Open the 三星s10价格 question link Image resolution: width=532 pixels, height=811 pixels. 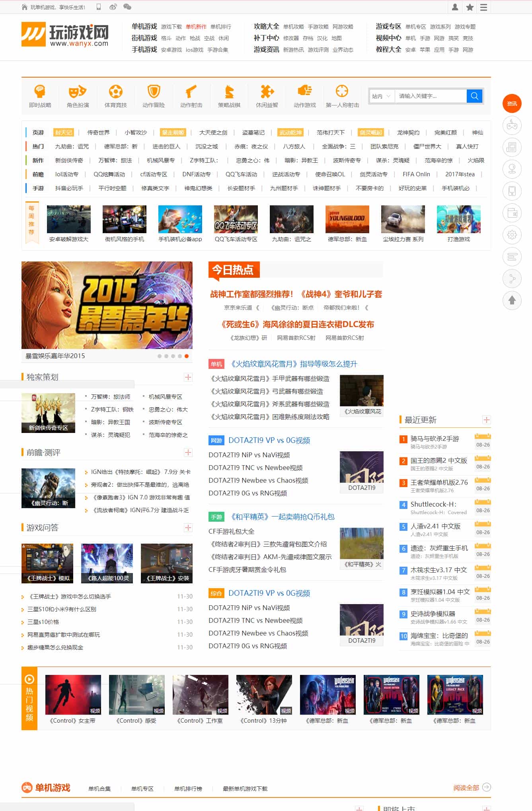tap(43, 622)
